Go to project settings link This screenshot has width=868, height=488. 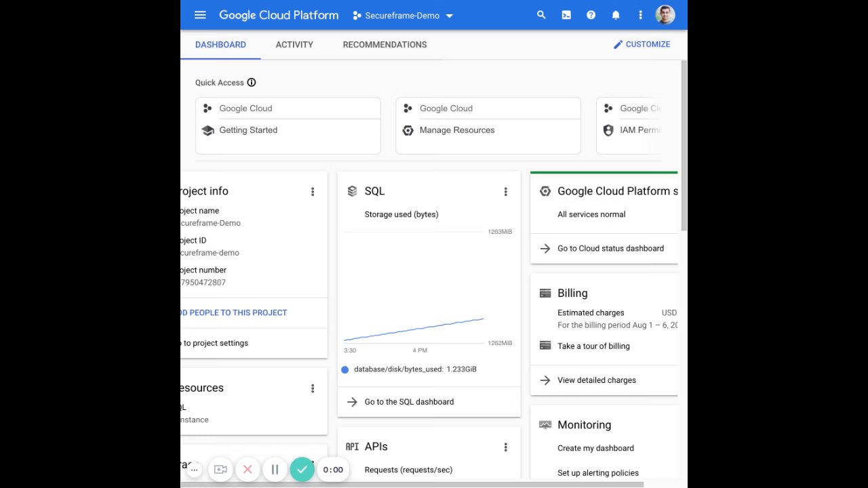click(215, 343)
